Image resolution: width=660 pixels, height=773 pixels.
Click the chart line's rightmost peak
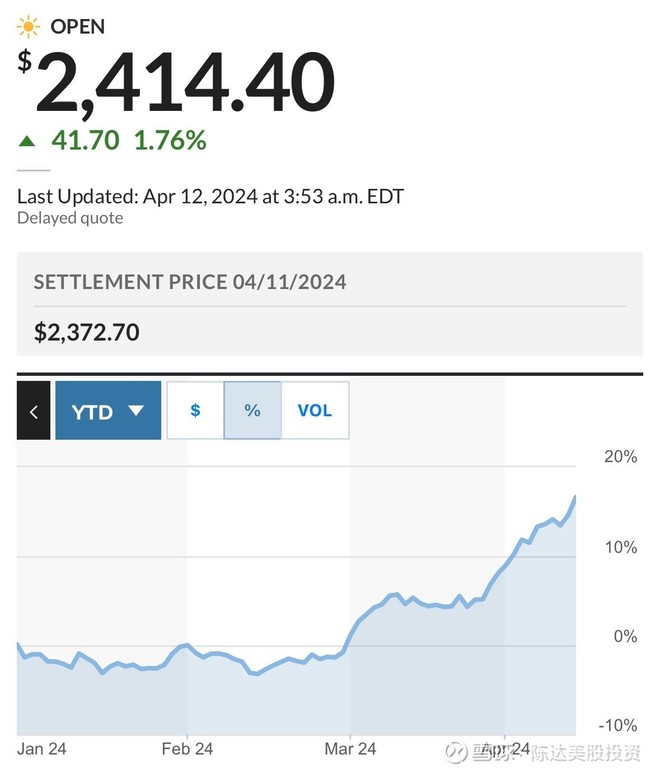click(x=575, y=496)
